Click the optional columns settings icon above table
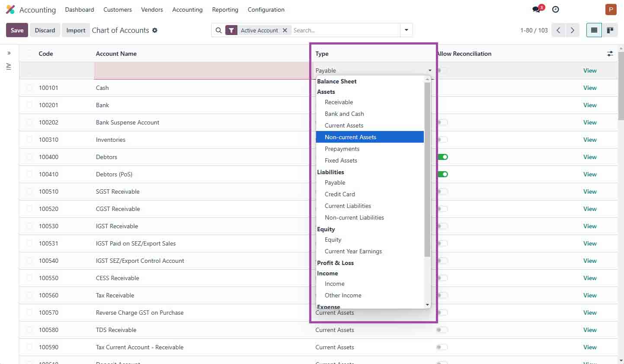 click(x=610, y=54)
